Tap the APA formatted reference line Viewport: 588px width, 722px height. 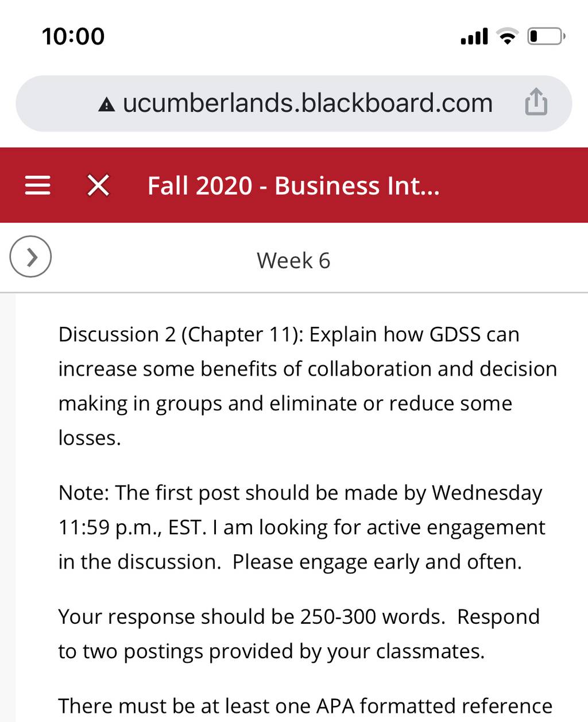pyautogui.click(x=305, y=706)
